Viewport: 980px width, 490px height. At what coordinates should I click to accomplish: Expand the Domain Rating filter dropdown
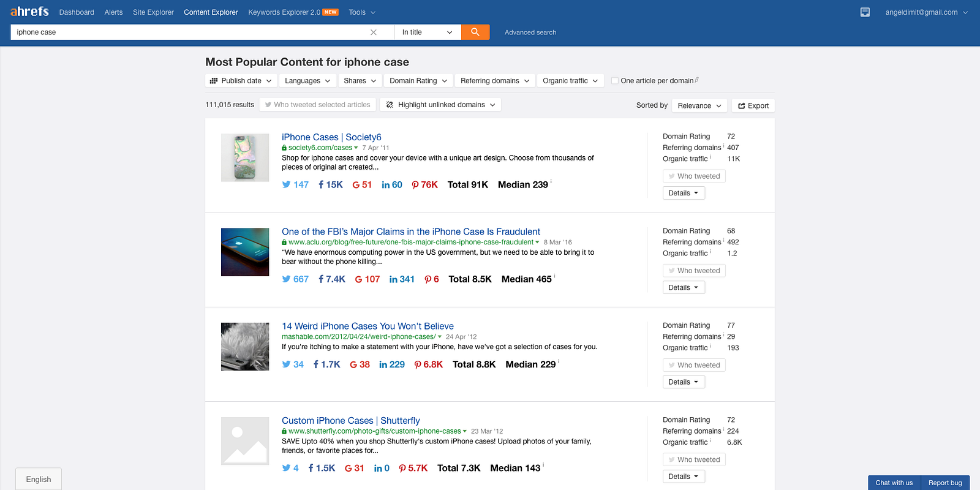click(x=418, y=81)
